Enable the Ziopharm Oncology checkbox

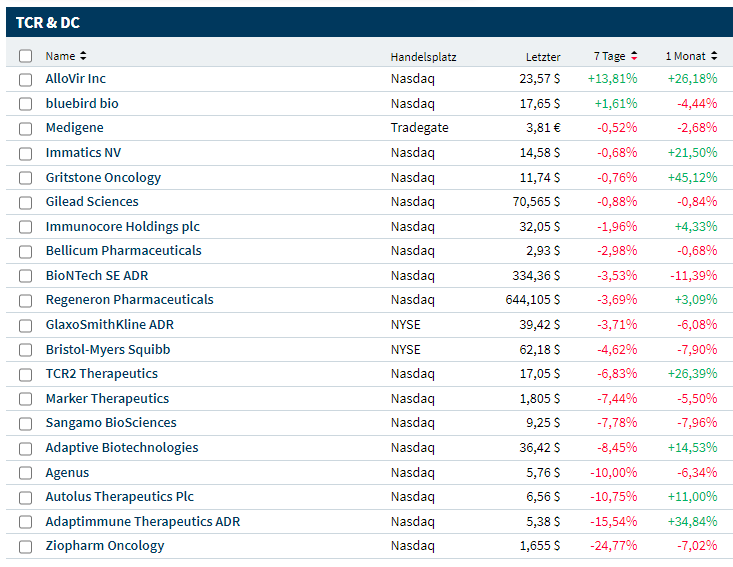point(25,546)
